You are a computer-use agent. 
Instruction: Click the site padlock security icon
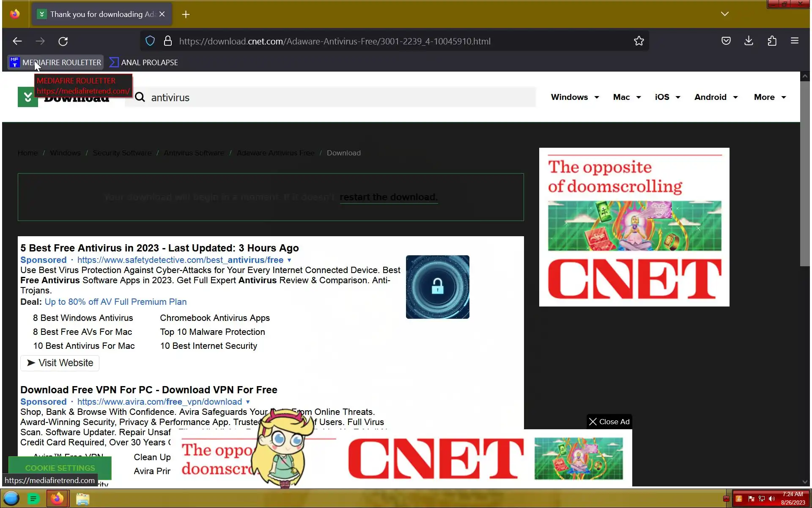click(168, 41)
